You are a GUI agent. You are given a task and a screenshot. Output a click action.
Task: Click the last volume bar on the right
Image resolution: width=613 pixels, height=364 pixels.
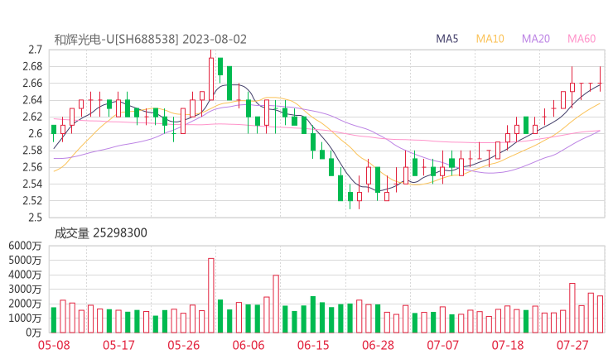pyautogui.click(x=600, y=314)
